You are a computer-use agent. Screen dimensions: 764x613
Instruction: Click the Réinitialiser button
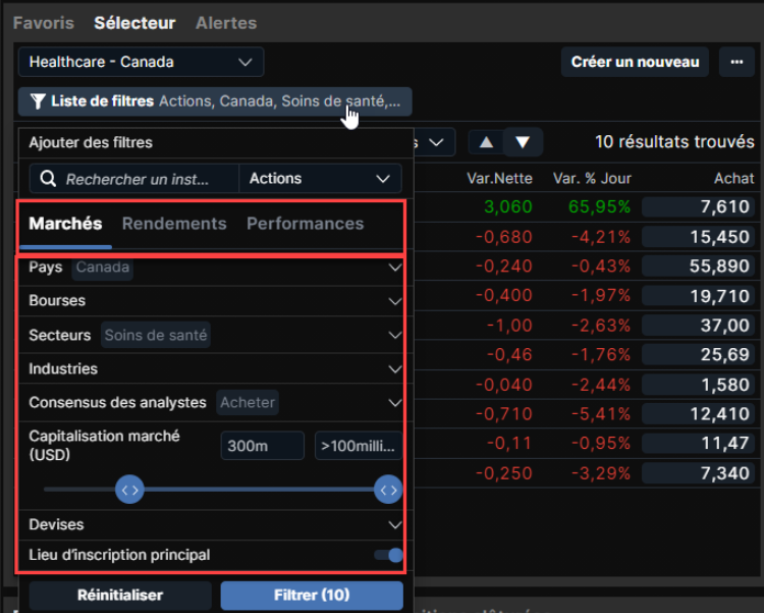120,595
